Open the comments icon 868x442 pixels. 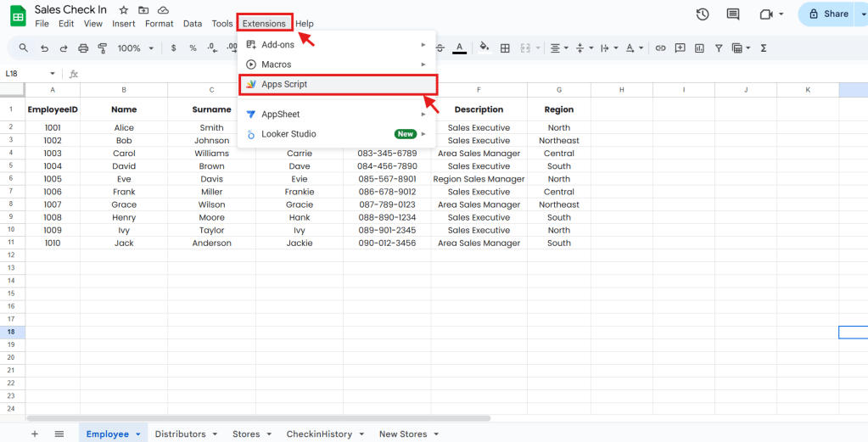733,14
